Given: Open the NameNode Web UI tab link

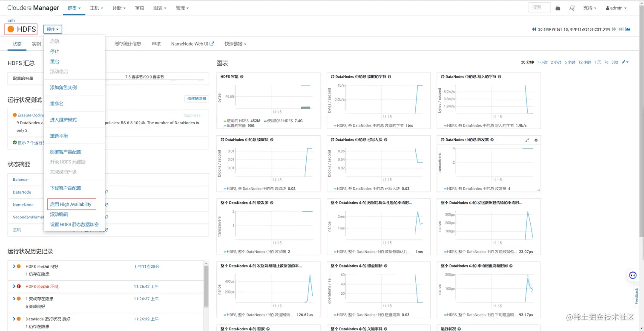Looking at the screenshot, I should pos(193,44).
